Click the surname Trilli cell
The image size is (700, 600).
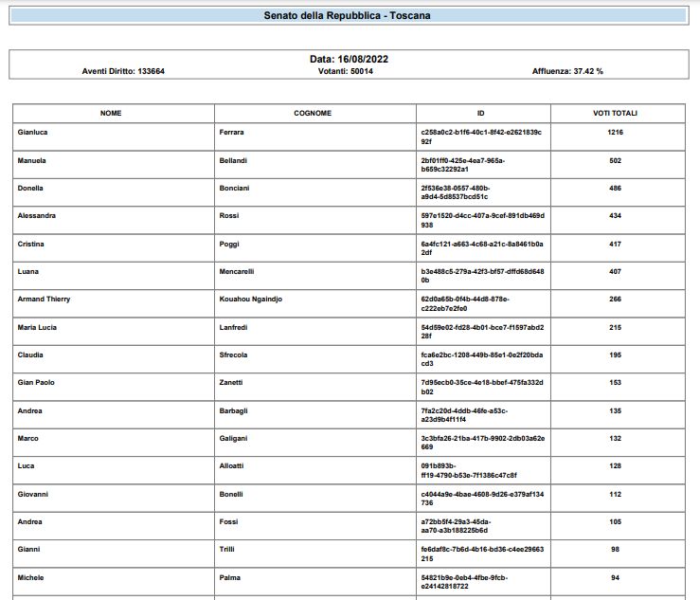click(227, 549)
